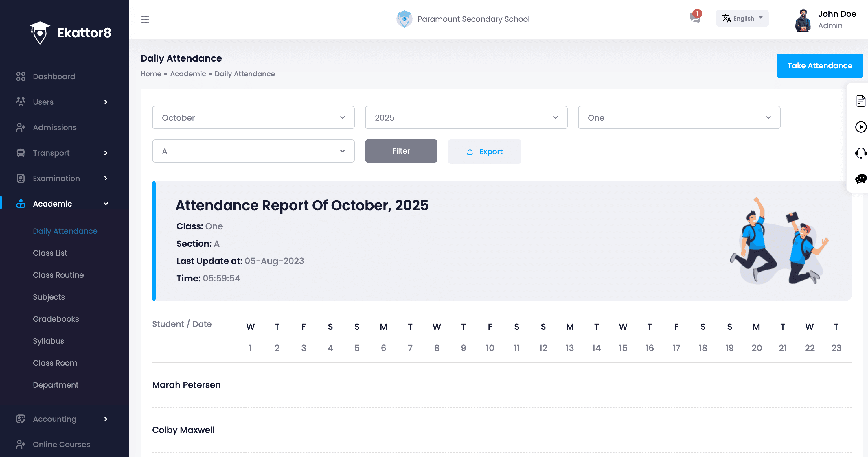Viewport: 868px width, 457px height.
Task: Click the play video icon in right panel
Action: pos(860,127)
